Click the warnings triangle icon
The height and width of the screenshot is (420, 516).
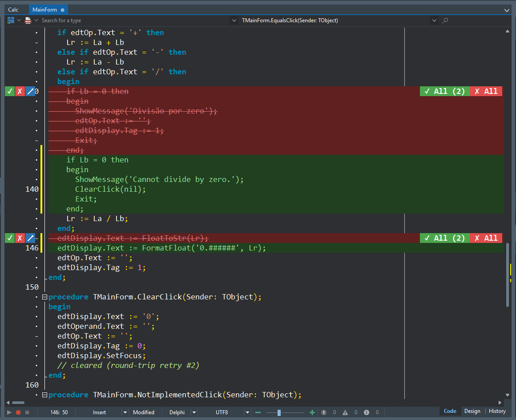pyautogui.click(x=345, y=412)
